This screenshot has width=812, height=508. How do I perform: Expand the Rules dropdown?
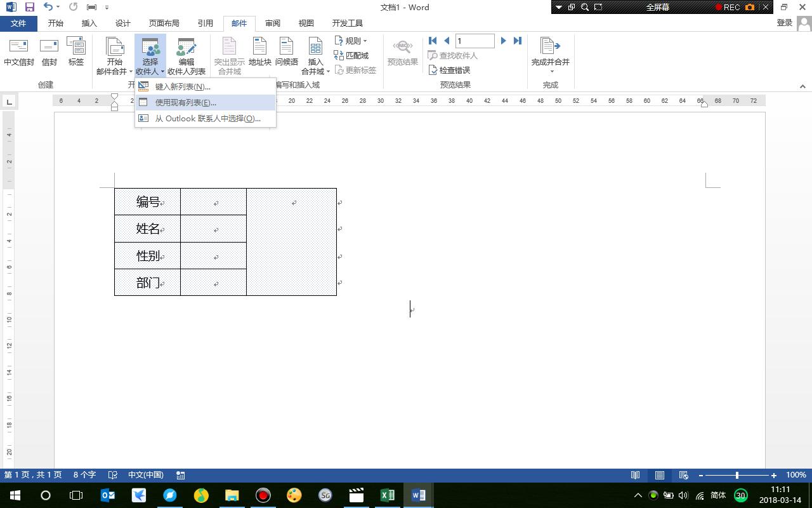tap(351, 41)
